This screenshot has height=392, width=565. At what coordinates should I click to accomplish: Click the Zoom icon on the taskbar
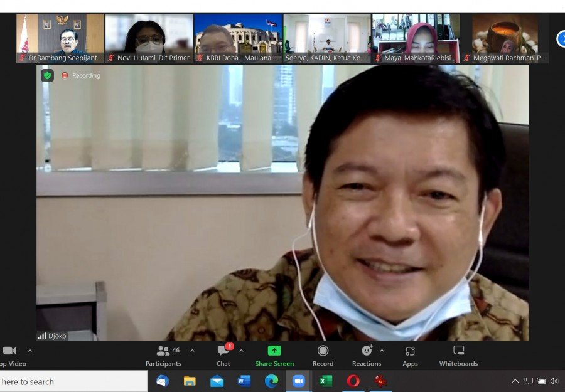[298, 381]
